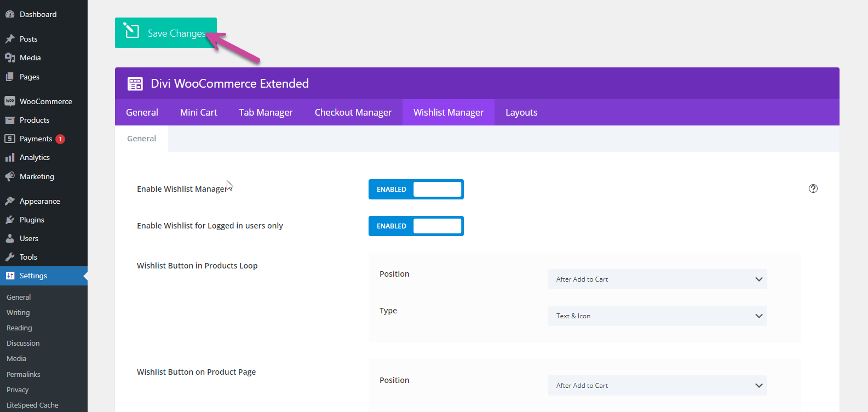Switch to the Mini Cart tab
Viewport: 868px width, 412px height.
tap(199, 112)
